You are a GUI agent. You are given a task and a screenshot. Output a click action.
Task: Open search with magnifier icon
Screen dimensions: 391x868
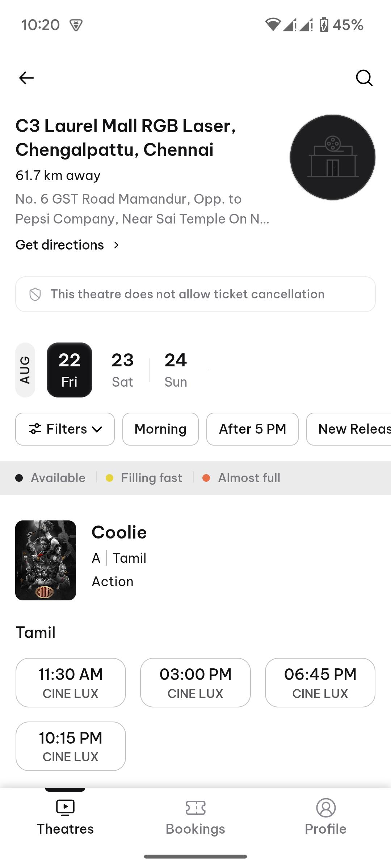[364, 78]
